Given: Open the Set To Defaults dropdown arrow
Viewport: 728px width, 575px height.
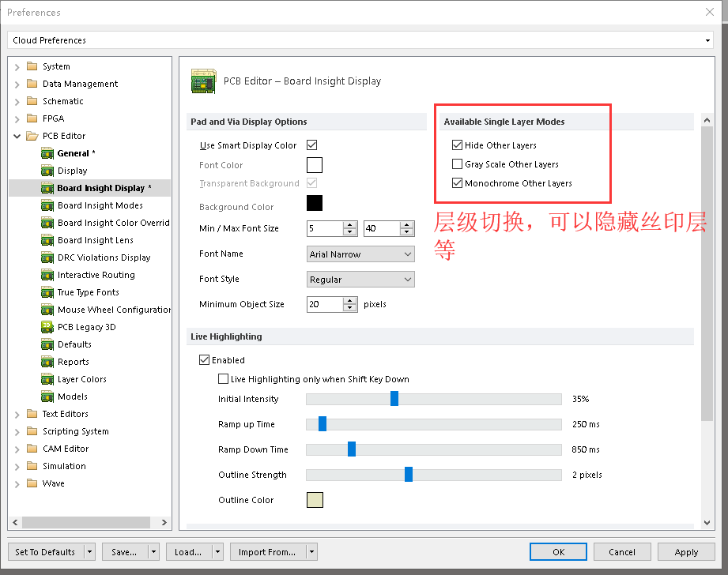Looking at the screenshot, I should pyautogui.click(x=89, y=552).
